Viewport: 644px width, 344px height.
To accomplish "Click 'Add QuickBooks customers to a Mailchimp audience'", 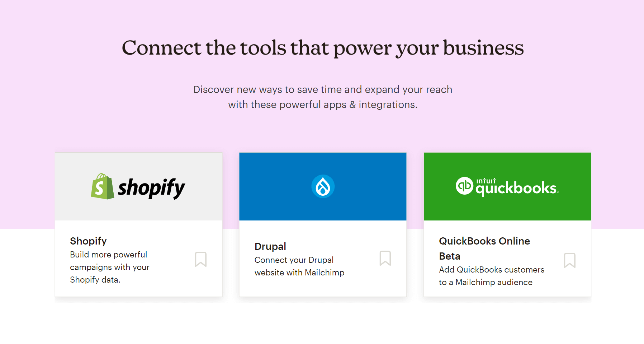I will [x=492, y=276].
